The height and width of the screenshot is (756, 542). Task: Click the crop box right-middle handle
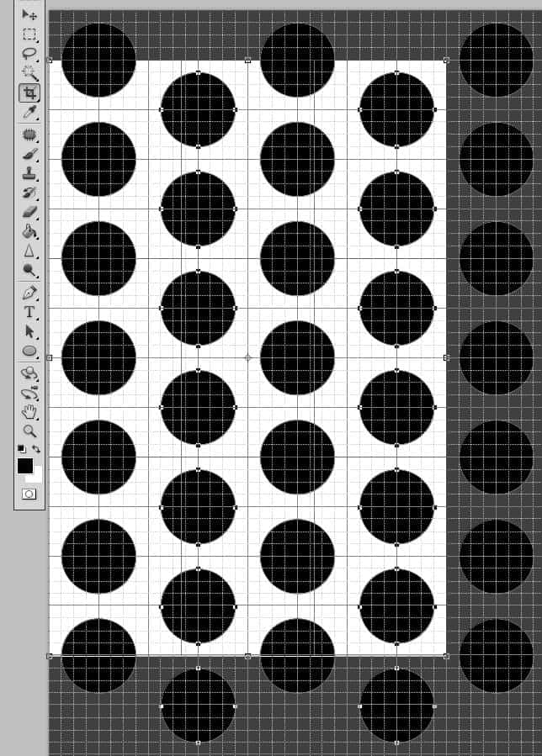pos(446,357)
